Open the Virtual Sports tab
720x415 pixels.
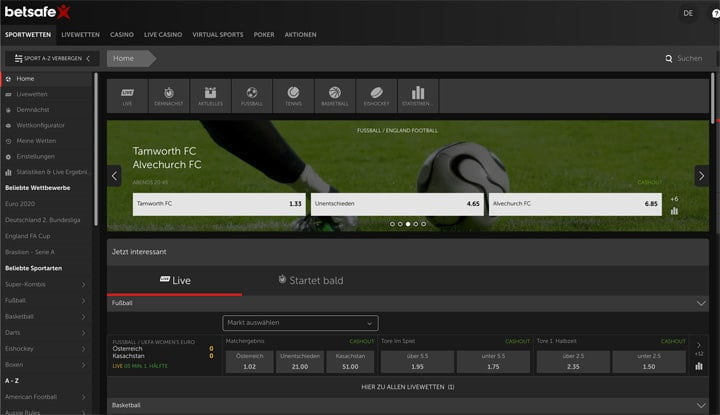218,35
